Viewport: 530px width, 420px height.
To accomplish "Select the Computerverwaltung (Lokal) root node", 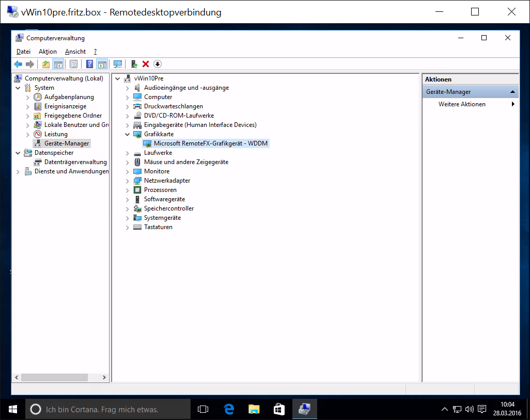I will 64,78.
